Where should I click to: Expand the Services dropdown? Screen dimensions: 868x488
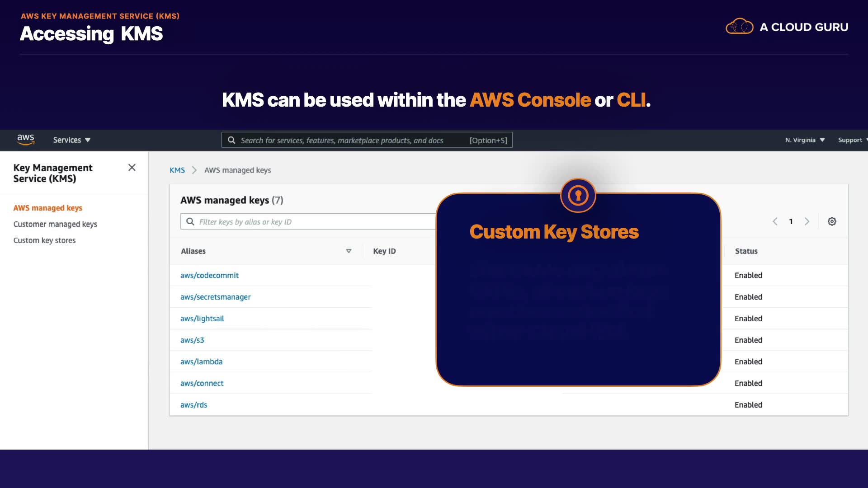71,140
